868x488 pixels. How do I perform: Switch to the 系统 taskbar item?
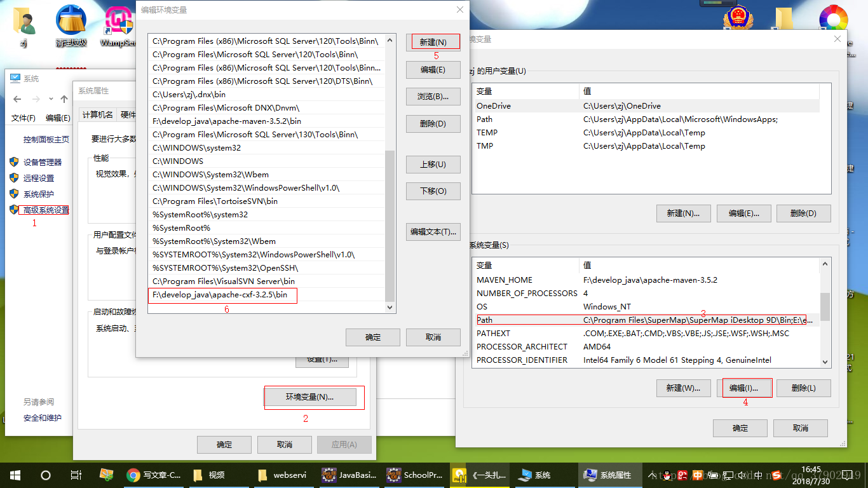coord(543,475)
